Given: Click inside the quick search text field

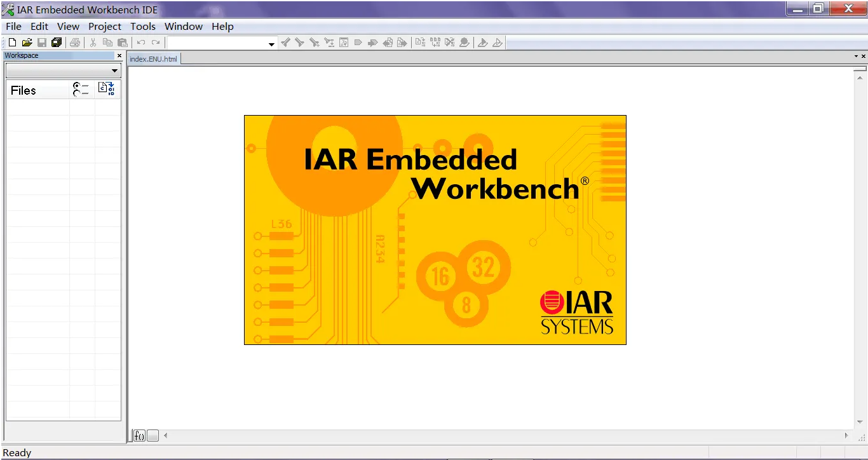Looking at the screenshot, I should tap(217, 43).
